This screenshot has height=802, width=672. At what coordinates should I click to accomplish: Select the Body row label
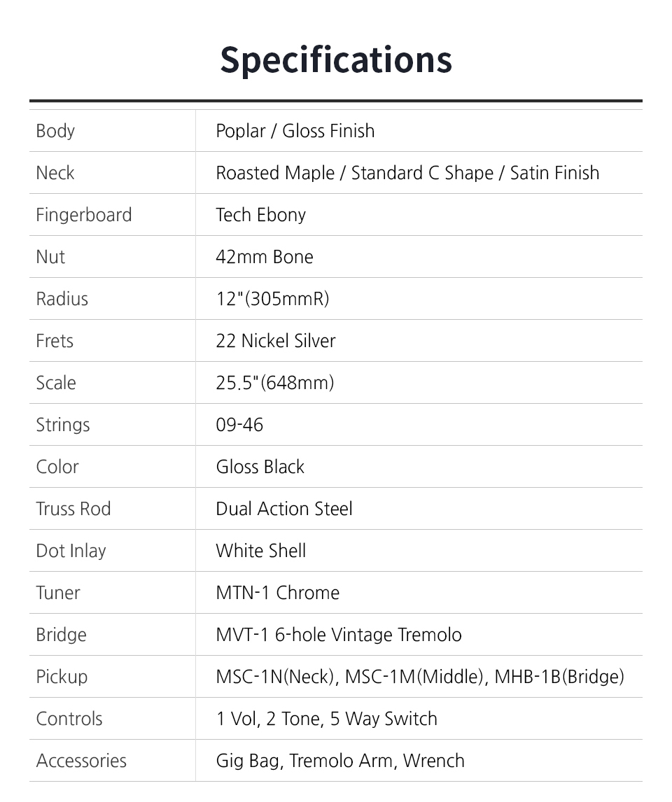click(x=55, y=131)
